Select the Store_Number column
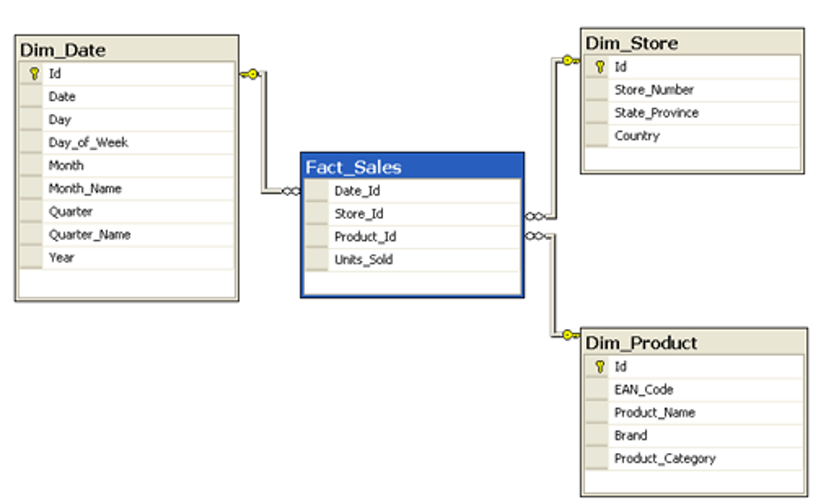The image size is (827, 504). click(x=692, y=90)
